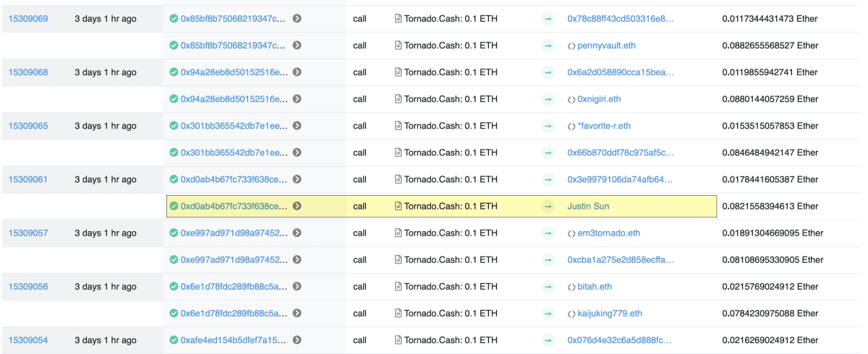Viewport: 868px width, 354px height.
Task: Open *favorite-r.eth address link
Action: click(604, 126)
